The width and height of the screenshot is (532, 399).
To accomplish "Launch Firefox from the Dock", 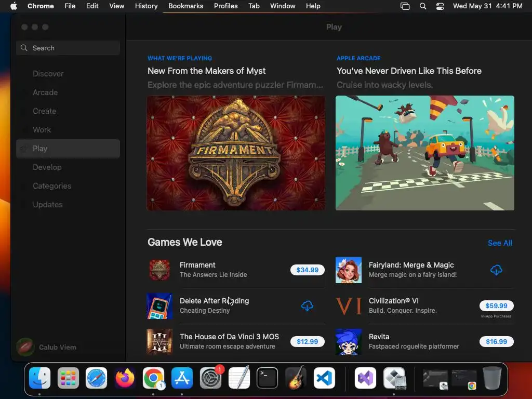I will click(125, 378).
